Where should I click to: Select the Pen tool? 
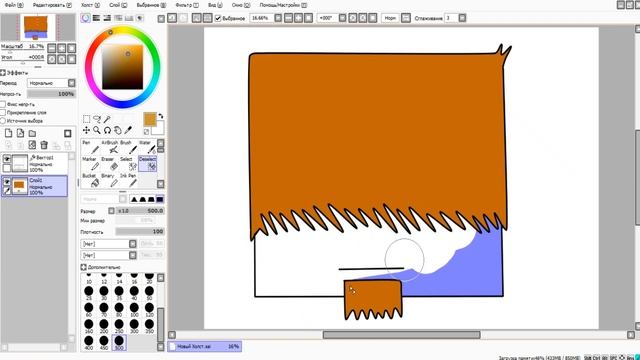click(x=90, y=147)
